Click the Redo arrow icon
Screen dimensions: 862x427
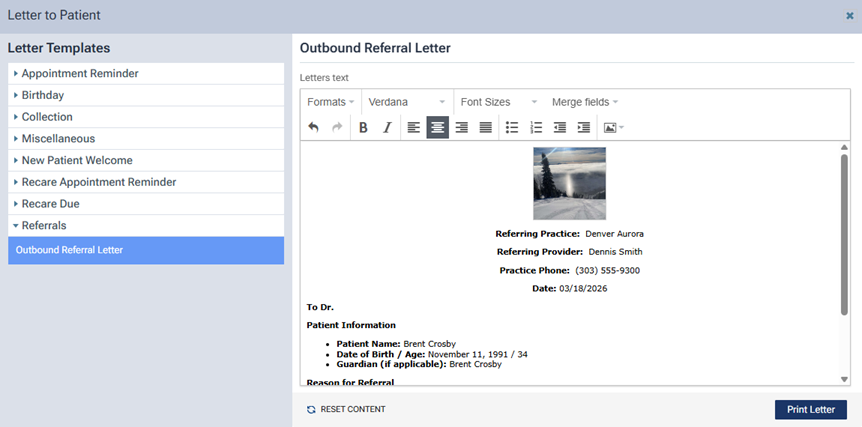click(x=337, y=128)
